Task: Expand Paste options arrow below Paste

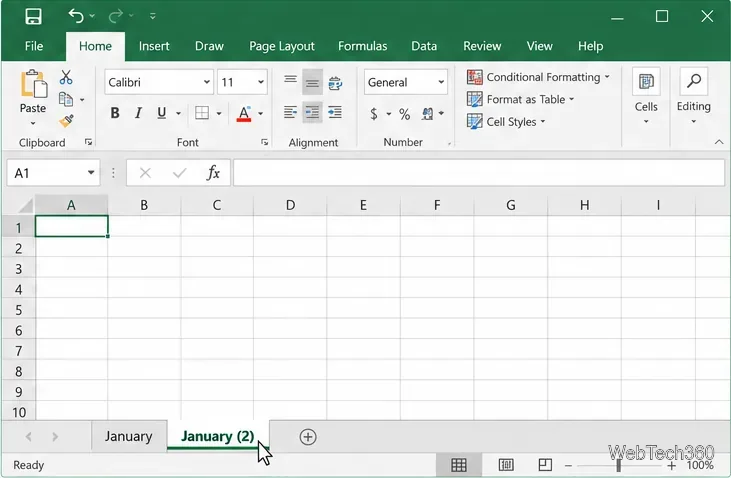Action: click(33, 124)
